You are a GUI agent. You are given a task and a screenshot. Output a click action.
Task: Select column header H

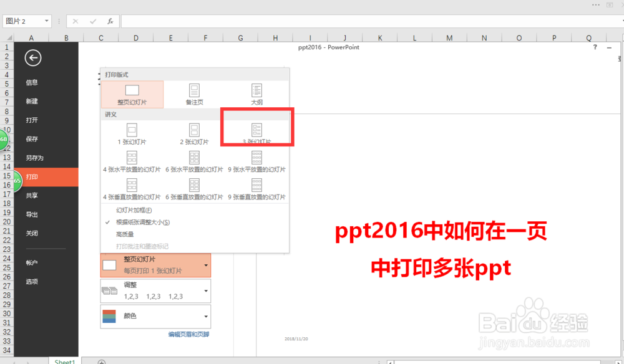(275, 38)
